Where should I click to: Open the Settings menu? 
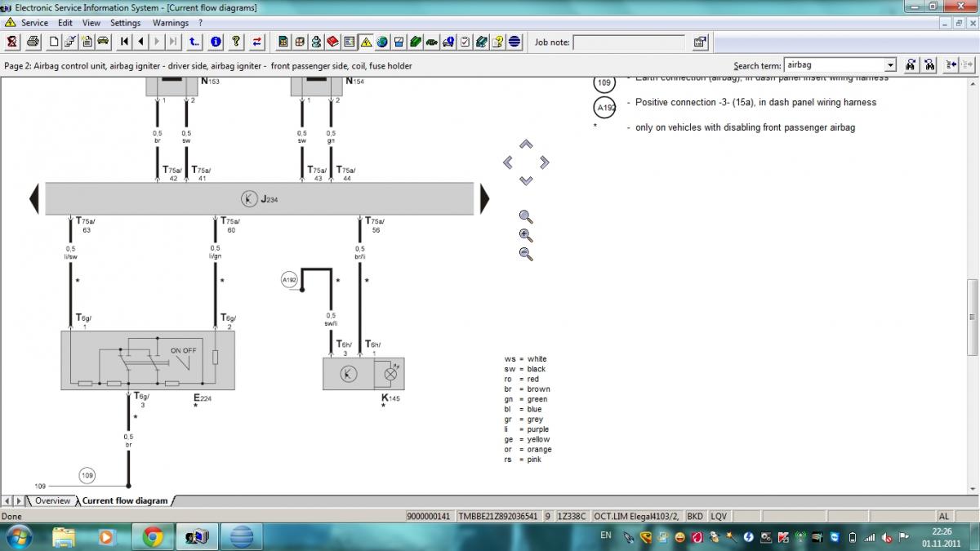[x=126, y=23]
